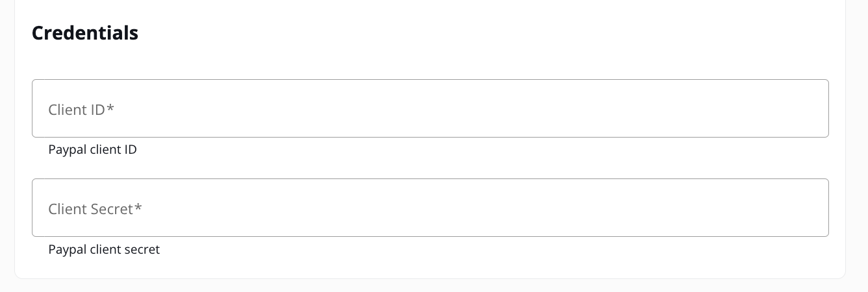This screenshot has width=868, height=292.
Task: Click the 'Client ID*' placeholder label
Action: coord(81,110)
